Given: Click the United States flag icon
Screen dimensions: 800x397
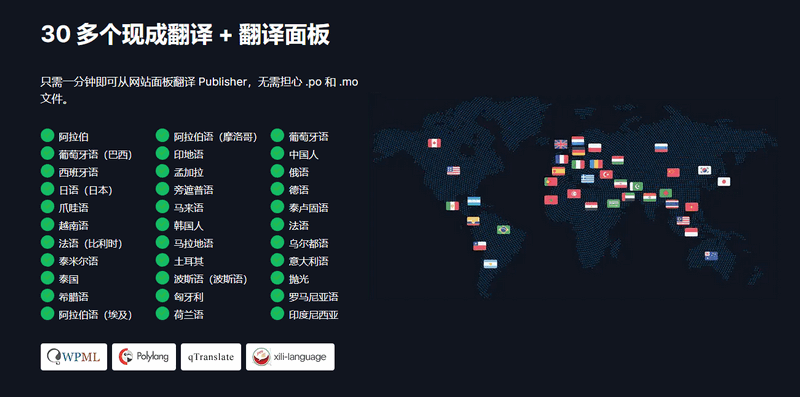Looking at the screenshot, I should (x=454, y=171).
